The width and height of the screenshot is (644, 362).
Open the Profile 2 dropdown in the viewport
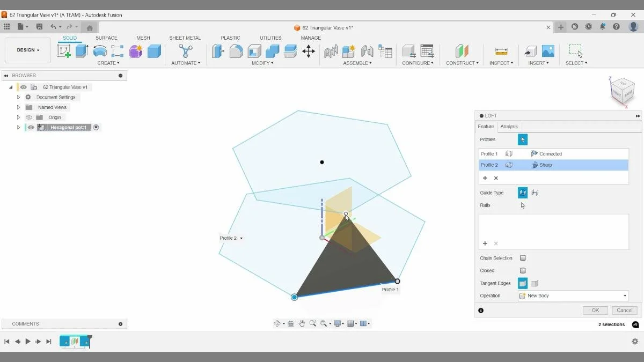[x=241, y=238]
